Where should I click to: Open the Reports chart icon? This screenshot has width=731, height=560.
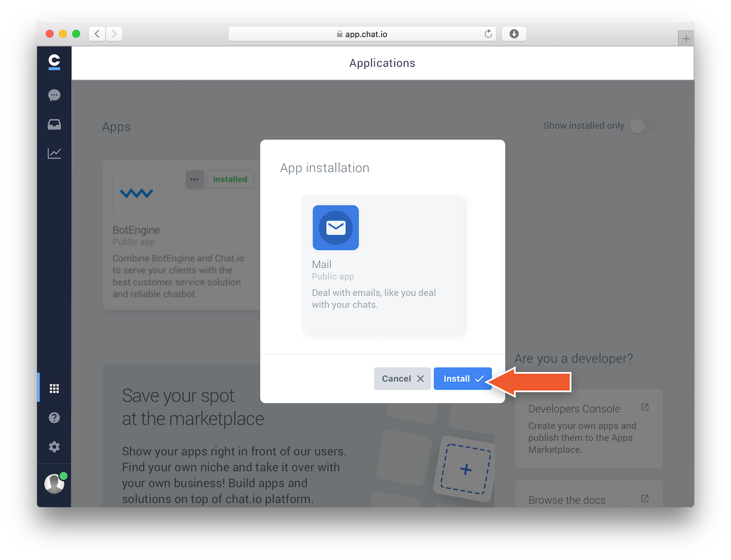[54, 153]
